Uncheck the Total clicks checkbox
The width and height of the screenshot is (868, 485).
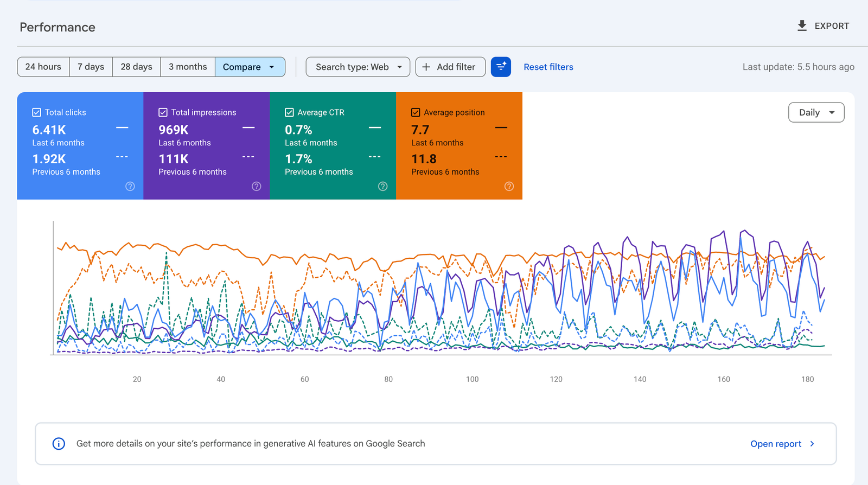pos(37,112)
